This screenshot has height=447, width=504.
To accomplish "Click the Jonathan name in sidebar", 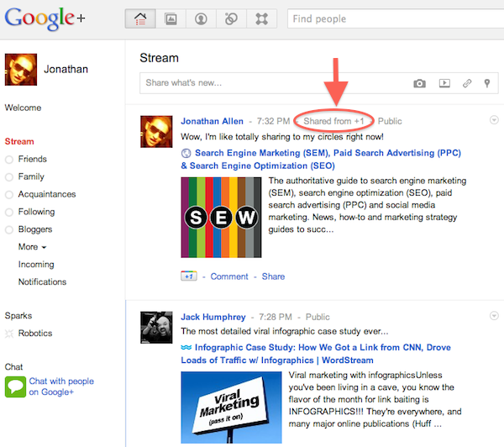I will pos(66,69).
